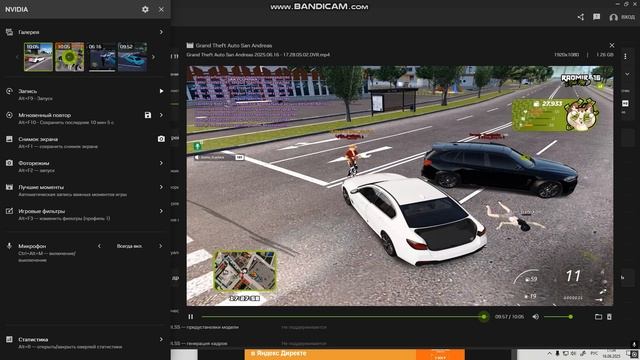Close the video preview player
This screenshot has width=640, height=360.
[x=611, y=45]
